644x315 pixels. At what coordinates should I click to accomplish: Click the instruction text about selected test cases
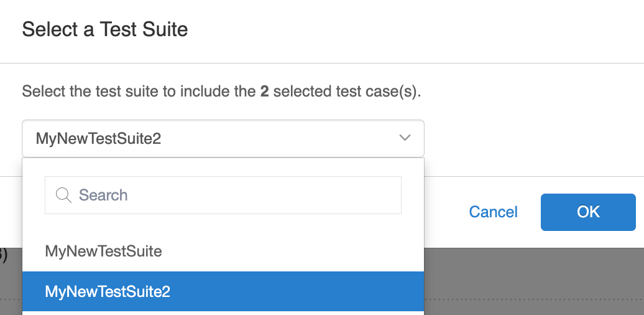pyautogui.click(x=221, y=92)
